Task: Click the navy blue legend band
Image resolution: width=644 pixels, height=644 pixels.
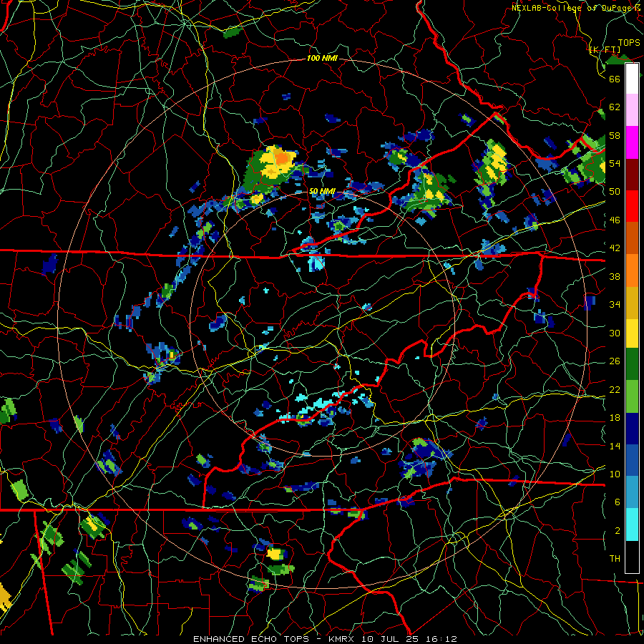Action: (x=632, y=429)
